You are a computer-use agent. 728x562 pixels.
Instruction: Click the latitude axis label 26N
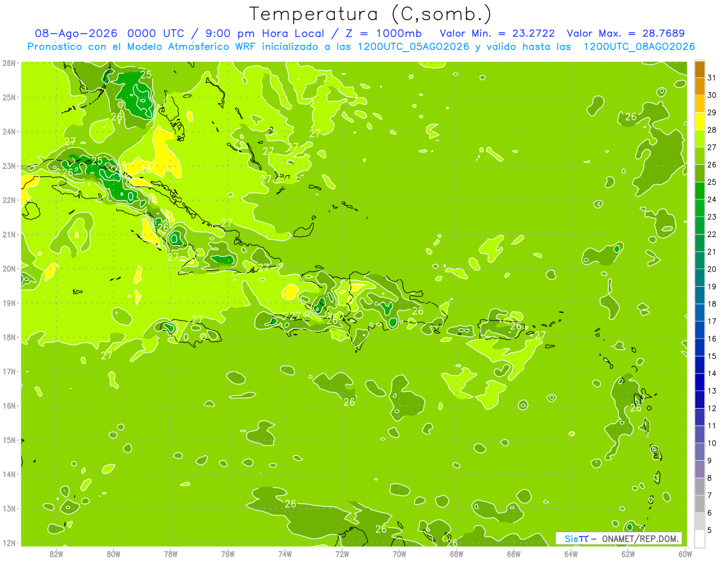tap(8, 63)
